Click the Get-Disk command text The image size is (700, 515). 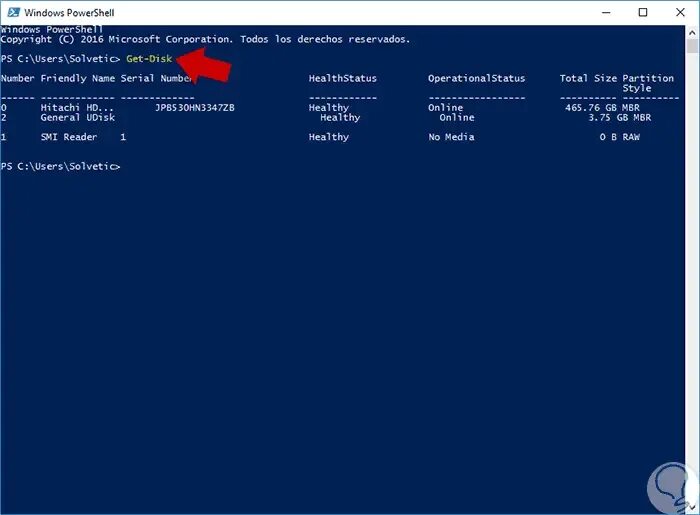click(149, 58)
